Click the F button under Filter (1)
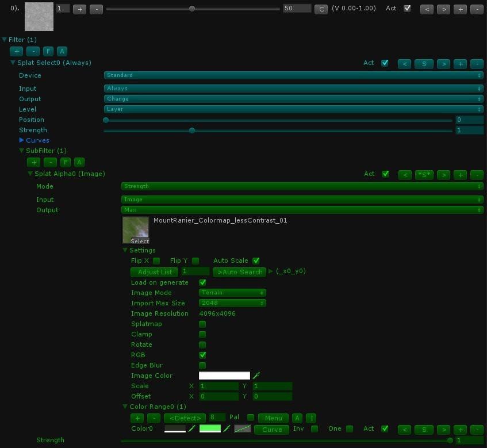This screenshot has width=487, height=448. [48, 51]
